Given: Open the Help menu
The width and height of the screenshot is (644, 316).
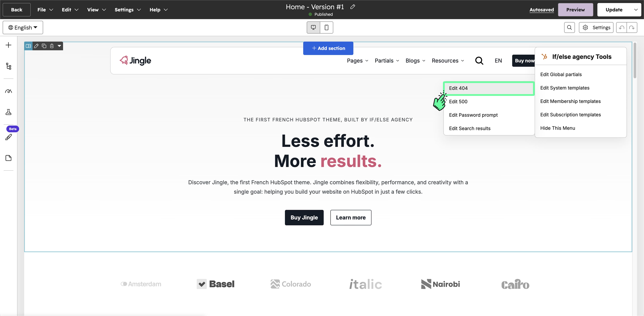Looking at the screenshot, I should coord(159,10).
